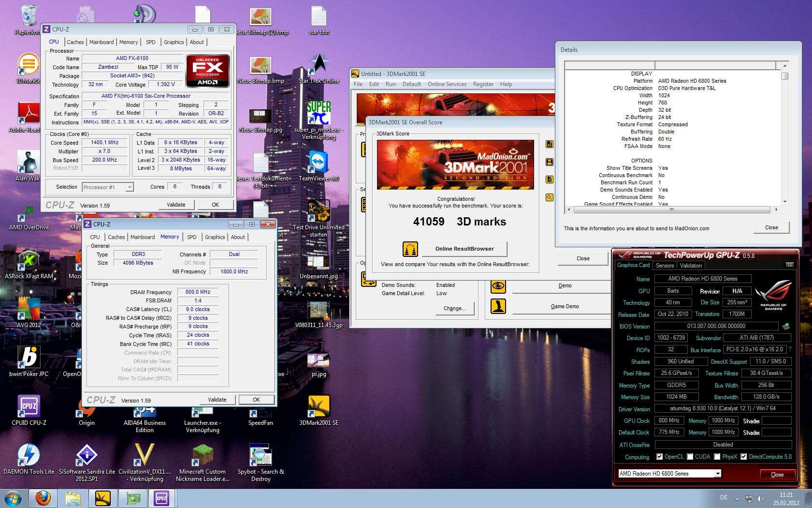Click the 3DMark Game Demo icon
This screenshot has height=508, width=812.
pos(498,306)
